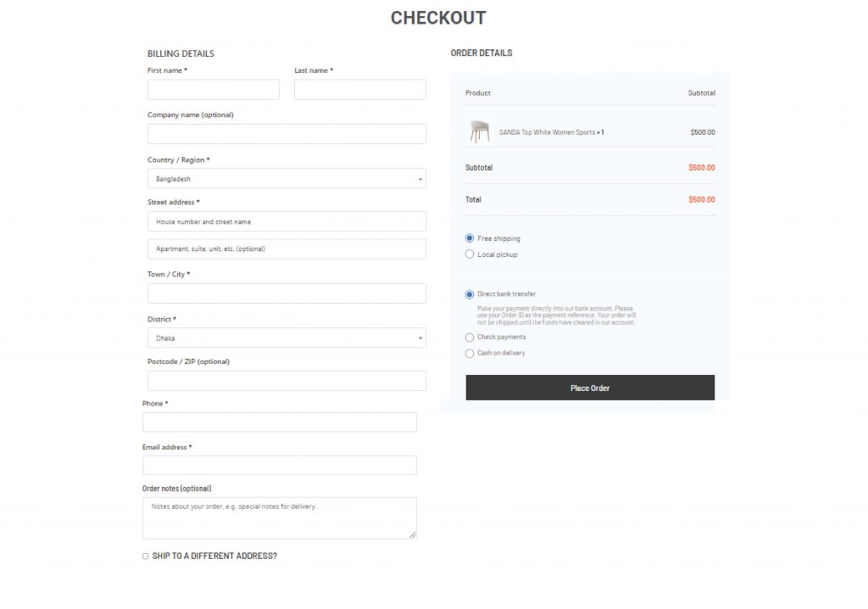868x609 pixels.
Task: Expand the Country selector arrow
Action: pyautogui.click(x=419, y=178)
